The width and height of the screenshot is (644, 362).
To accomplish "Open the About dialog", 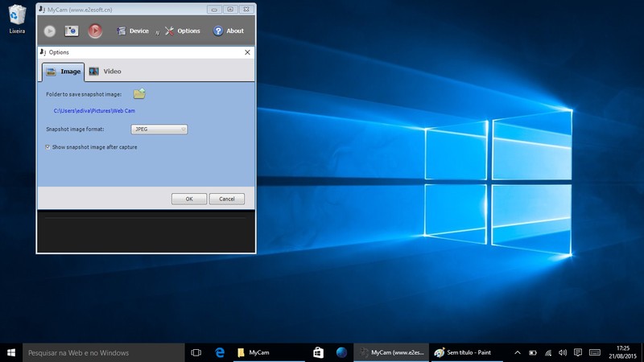I will tap(228, 31).
